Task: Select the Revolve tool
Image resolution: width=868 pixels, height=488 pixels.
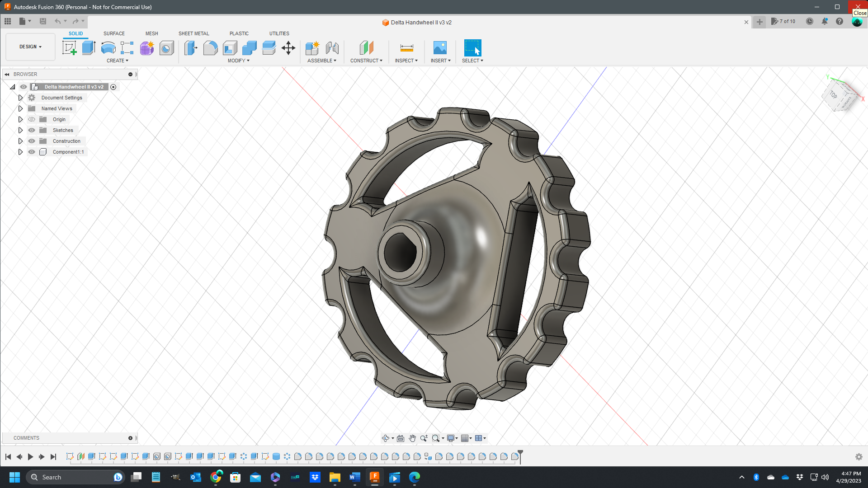Action: pos(108,48)
